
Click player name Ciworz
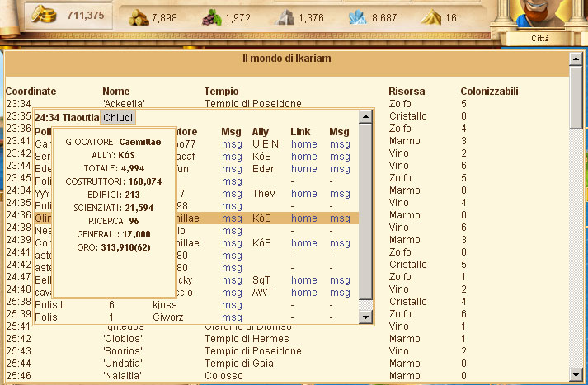point(168,317)
